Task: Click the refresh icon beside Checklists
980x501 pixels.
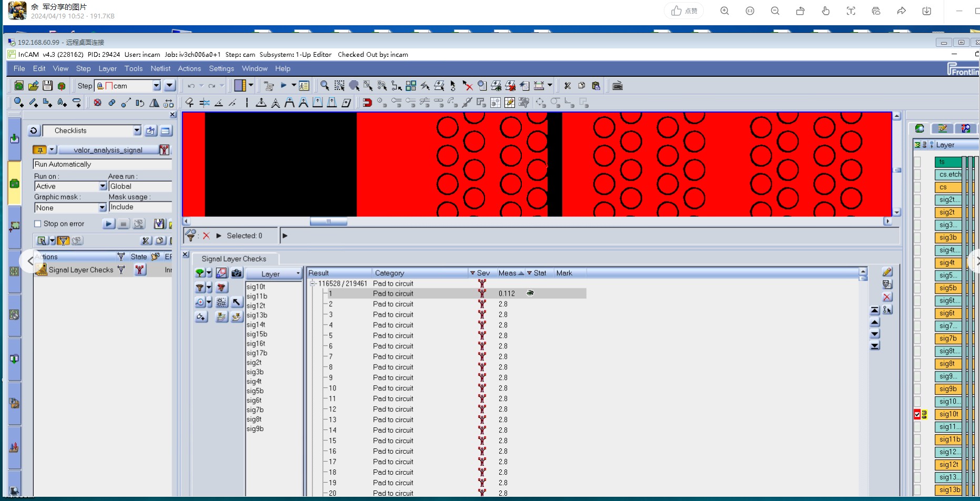Action: click(34, 131)
